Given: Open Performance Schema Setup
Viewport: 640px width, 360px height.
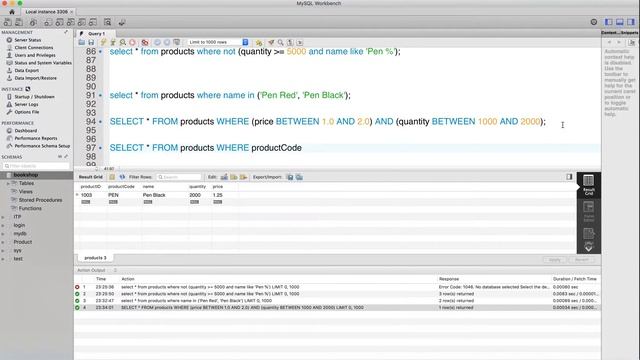Looking at the screenshot, I should (42, 146).
